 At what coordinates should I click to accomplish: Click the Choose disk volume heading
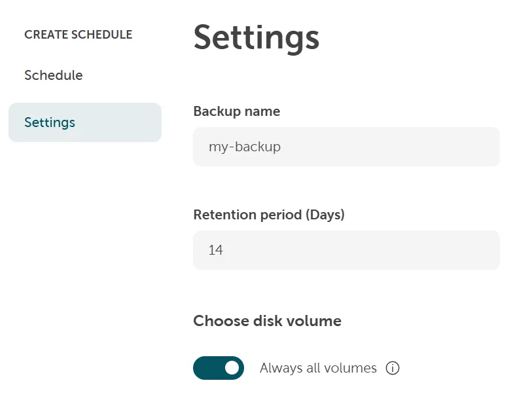click(266, 321)
